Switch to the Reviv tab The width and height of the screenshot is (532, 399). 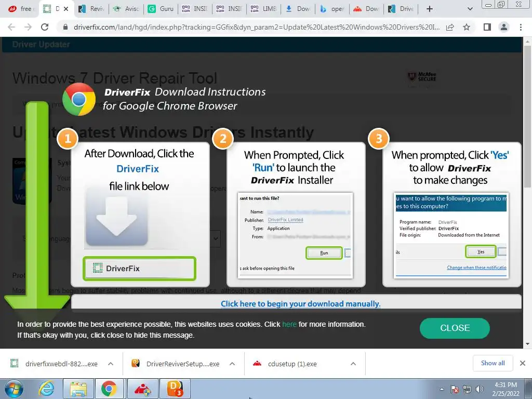click(91, 9)
